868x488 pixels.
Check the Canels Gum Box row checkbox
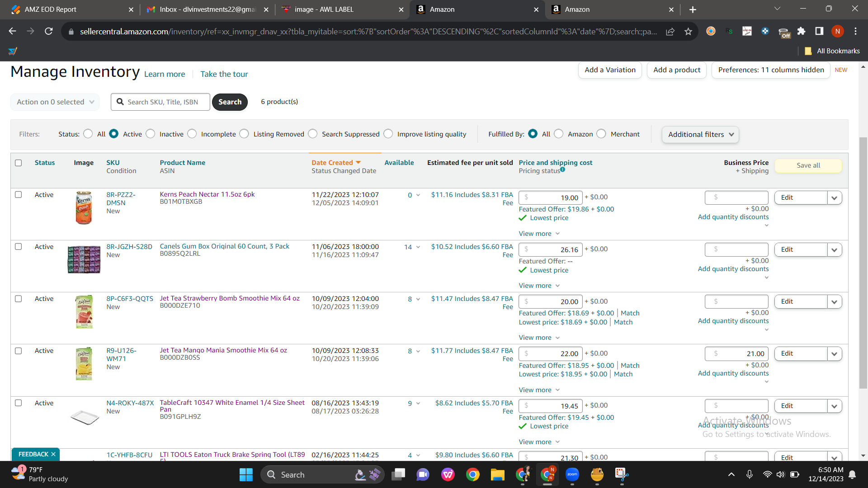pyautogui.click(x=19, y=247)
